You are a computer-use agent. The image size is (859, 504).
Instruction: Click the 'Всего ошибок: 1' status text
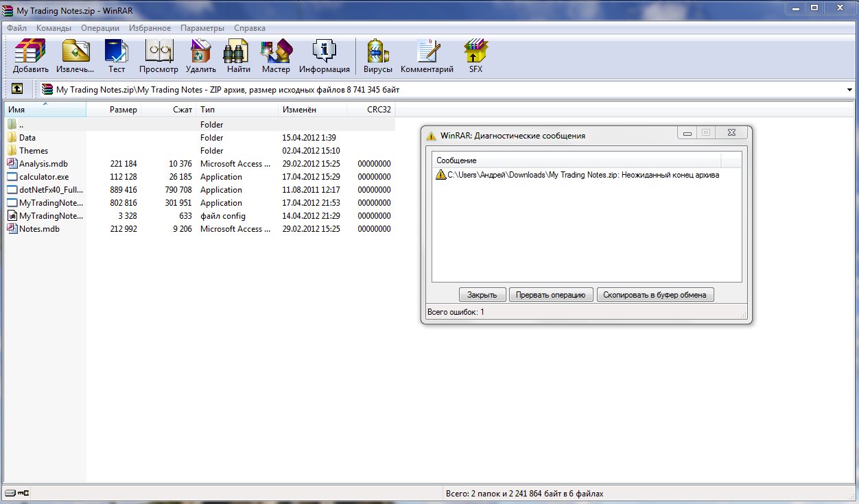[456, 312]
